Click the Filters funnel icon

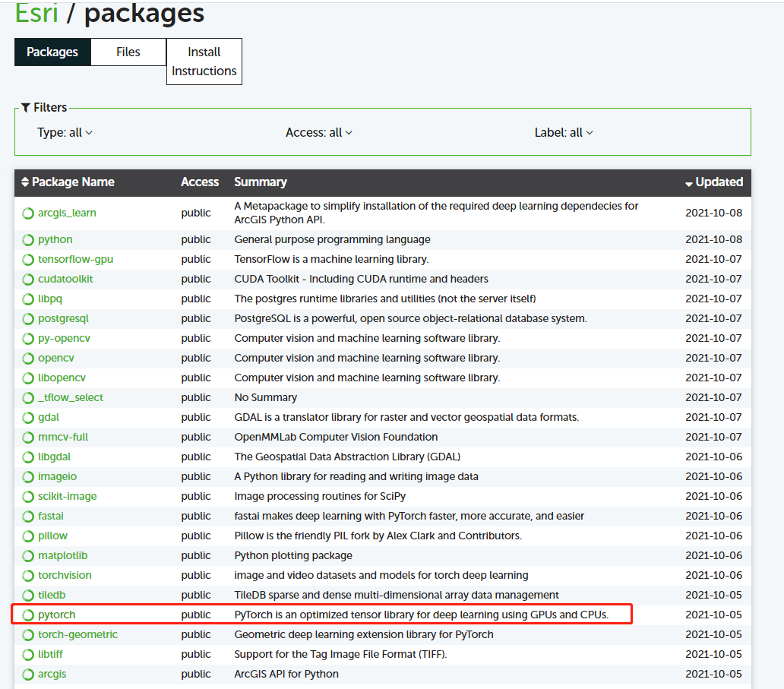point(26,108)
